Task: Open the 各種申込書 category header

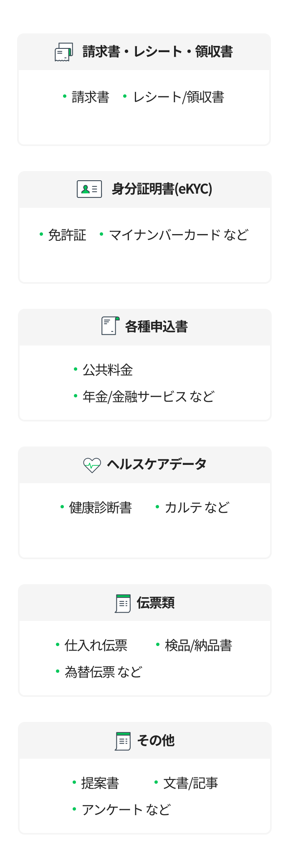Action: tap(157, 326)
